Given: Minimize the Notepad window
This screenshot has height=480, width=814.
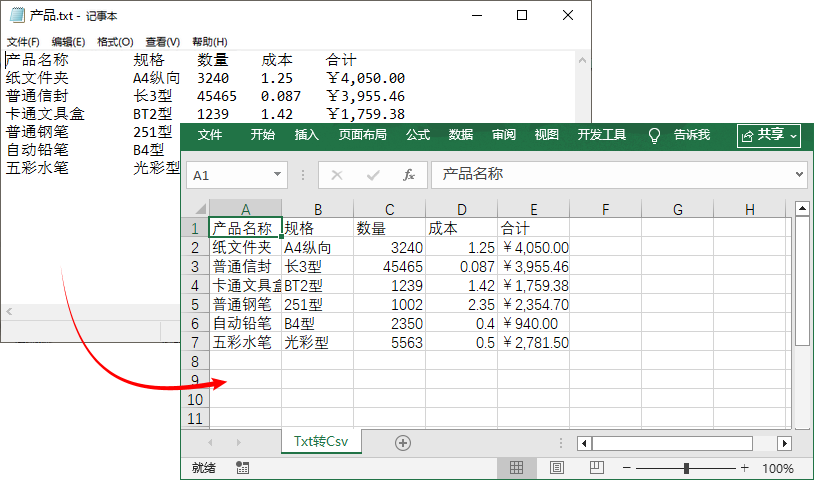Looking at the screenshot, I should tap(477, 15).
